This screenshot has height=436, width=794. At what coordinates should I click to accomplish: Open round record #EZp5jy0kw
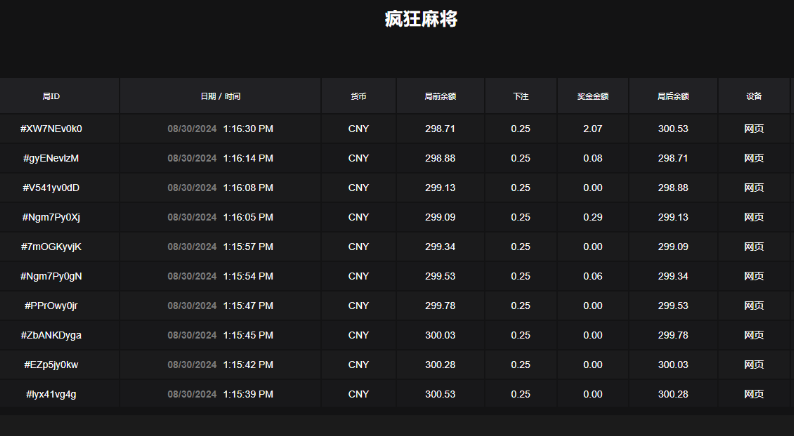tap(51, 365)
